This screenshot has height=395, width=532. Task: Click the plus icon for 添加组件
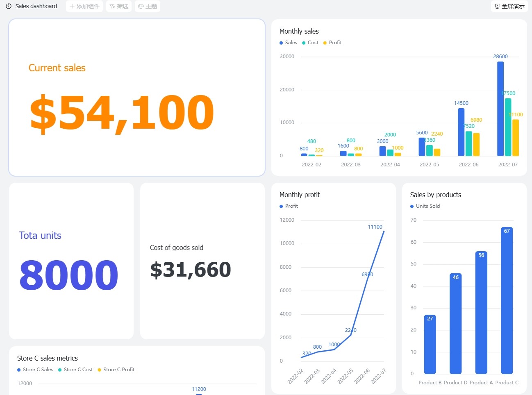point(72,6)
